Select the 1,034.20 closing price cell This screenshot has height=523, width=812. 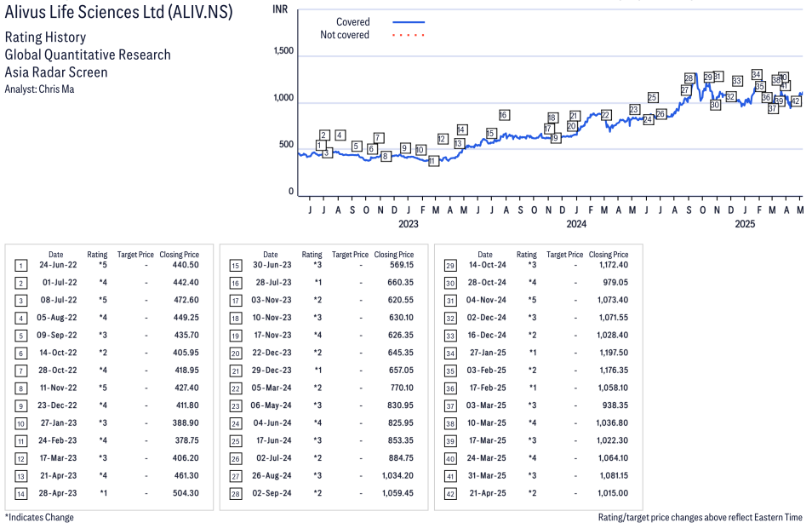pos(397,476)
